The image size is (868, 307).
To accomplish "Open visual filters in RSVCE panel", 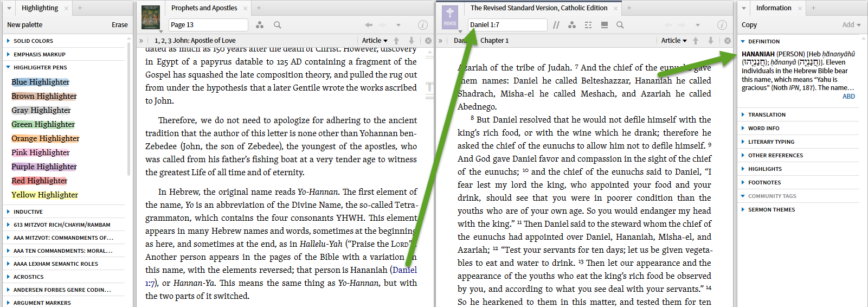I will coord(572,25).
